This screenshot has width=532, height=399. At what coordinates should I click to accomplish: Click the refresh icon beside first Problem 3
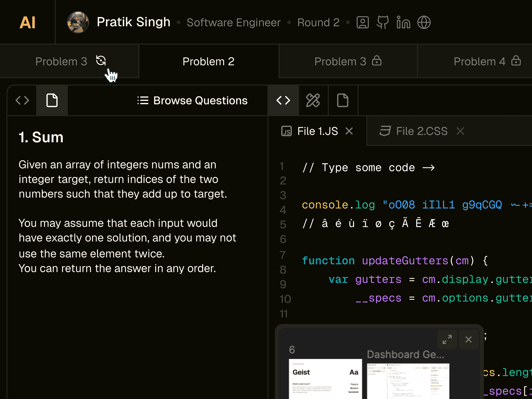tap(101, 60)
